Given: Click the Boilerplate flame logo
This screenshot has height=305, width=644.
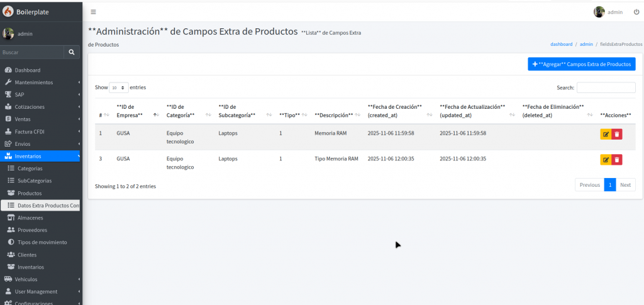Looking at the screenshot, I should tap(8, 11).
